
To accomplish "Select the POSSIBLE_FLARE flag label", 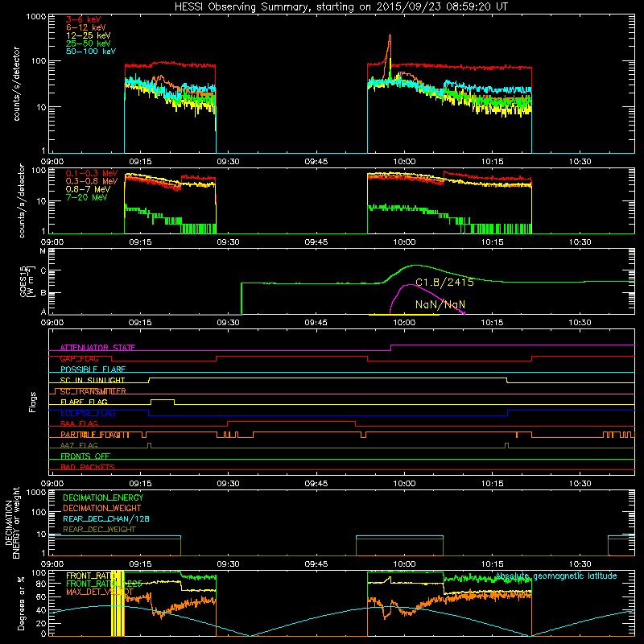I will pos(93,369).
